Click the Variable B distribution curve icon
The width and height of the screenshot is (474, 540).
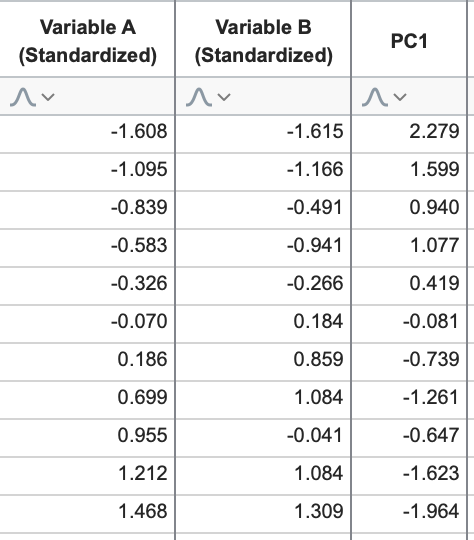199,97
